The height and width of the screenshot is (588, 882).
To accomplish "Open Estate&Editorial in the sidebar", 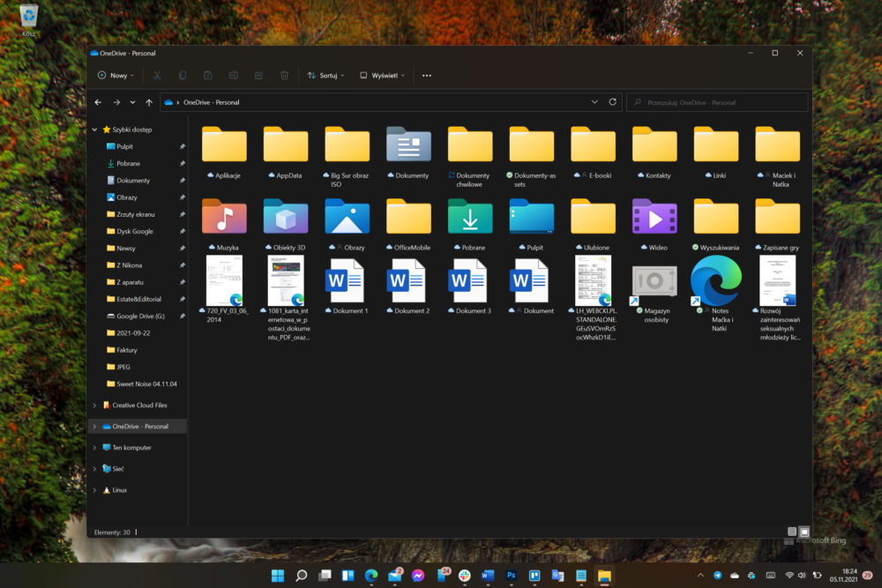I will coord(138,299).
